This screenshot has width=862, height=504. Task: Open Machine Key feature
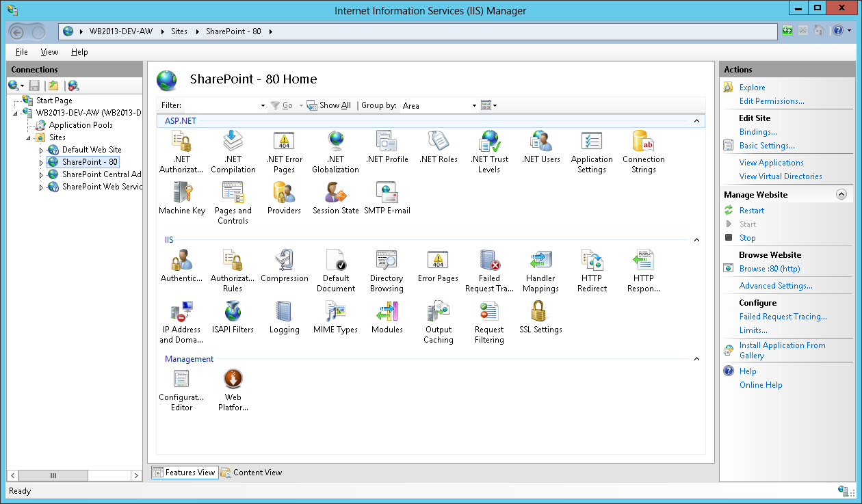point(181,198)
